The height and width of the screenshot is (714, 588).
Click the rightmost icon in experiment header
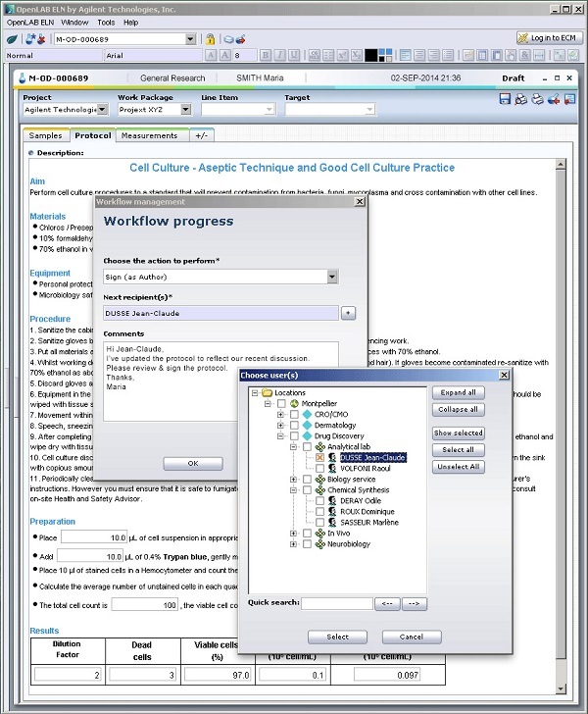tap(569, 99)
